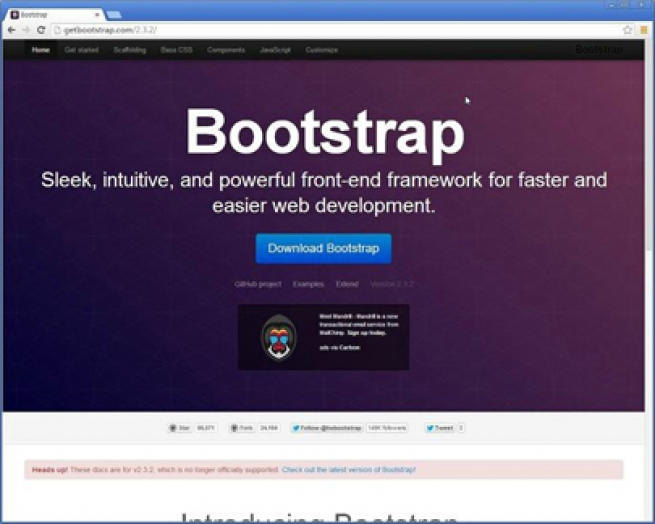Bookmark this page with the star icon
655x524 pixels.
(627, 30)
